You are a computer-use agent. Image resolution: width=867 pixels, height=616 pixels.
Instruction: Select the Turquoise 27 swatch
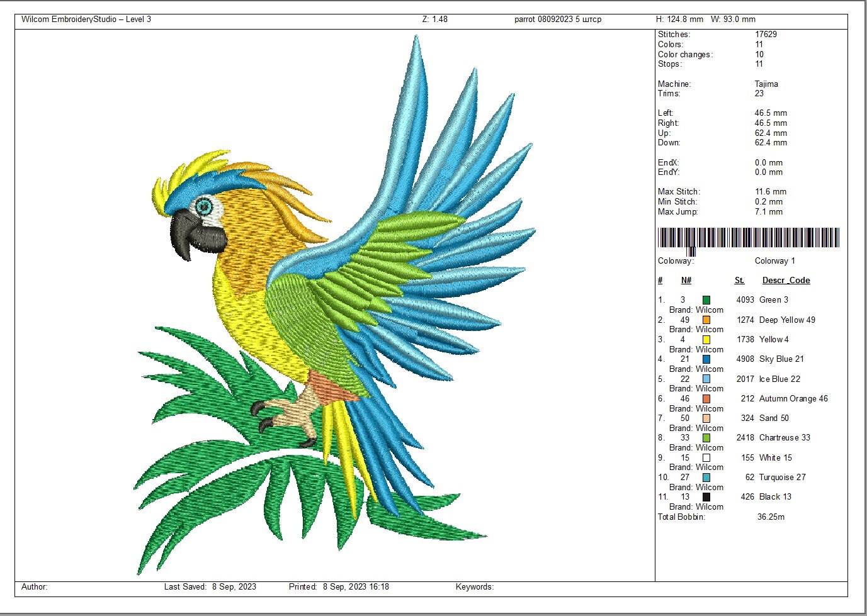point(708,477)
